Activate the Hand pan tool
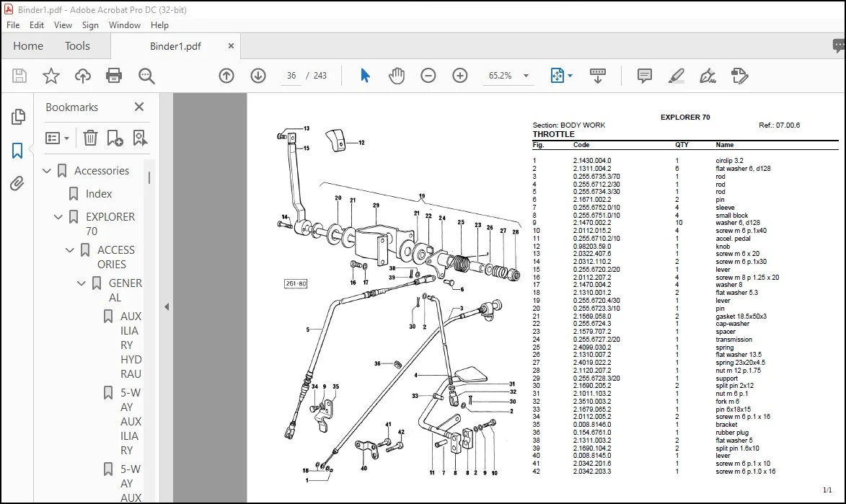 click(x=397, y=76)
